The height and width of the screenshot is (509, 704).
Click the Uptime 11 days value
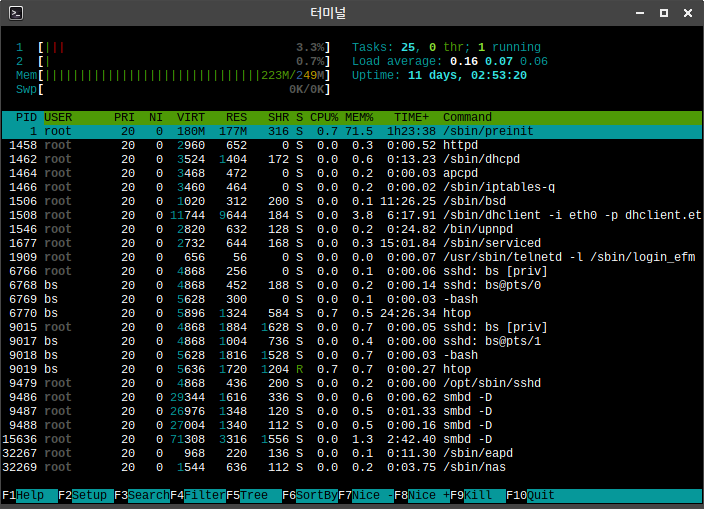point(467,75)
